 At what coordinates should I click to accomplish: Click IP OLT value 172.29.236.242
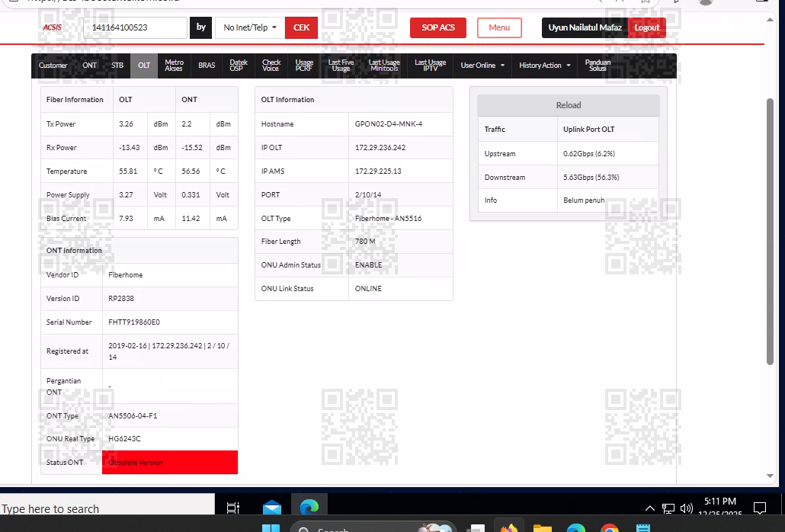[x=380, y=148]
